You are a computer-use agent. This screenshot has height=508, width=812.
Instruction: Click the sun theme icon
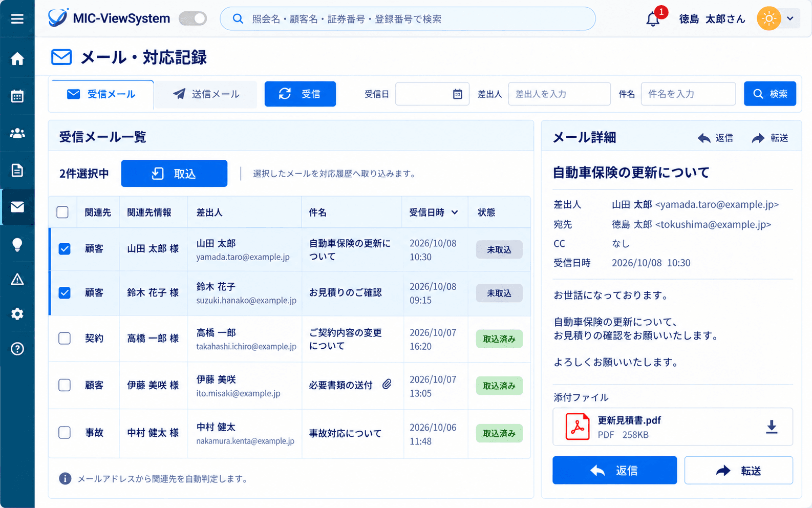(769, 19)
